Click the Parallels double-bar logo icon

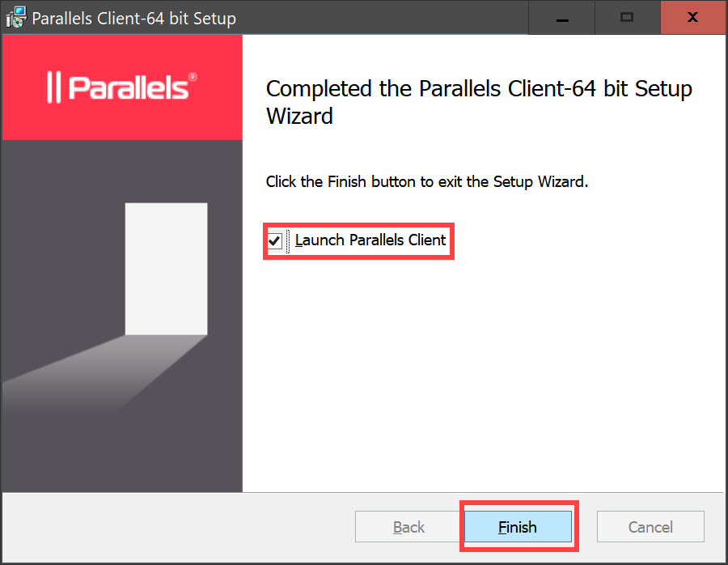click(x=54, y=87)
